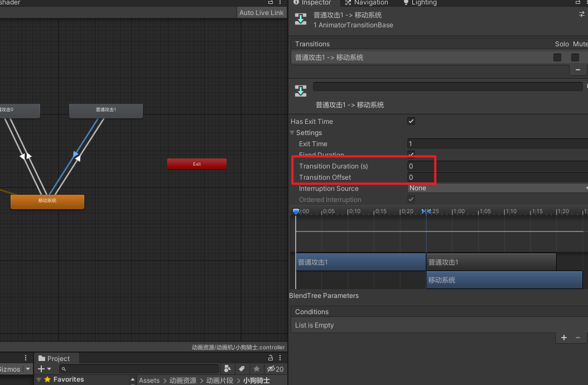Image resolution: width=588 pixels, height=385 pixels.
Task: Select the blue 普通攻击1 clip in timeline
Action: (361, 262)
